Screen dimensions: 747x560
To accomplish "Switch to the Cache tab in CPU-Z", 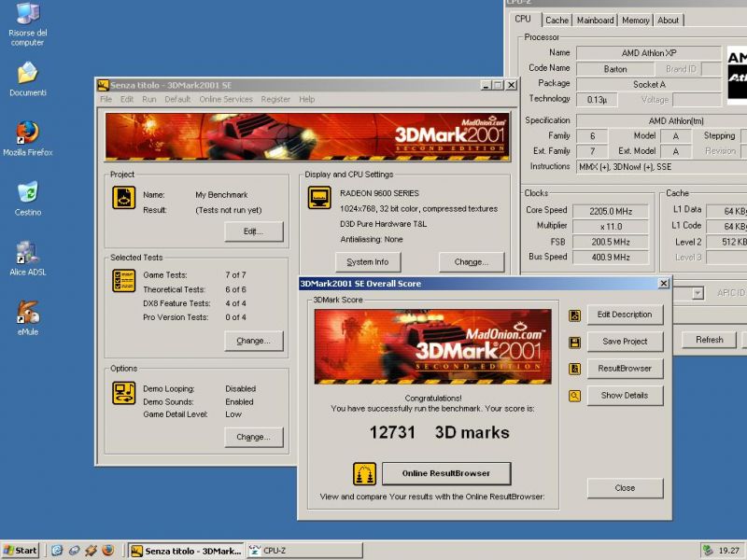I will click(x=557, y=21).
